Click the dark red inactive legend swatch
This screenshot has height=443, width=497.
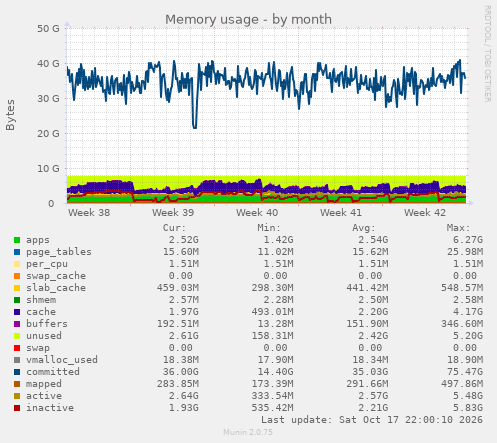[17, 408]
